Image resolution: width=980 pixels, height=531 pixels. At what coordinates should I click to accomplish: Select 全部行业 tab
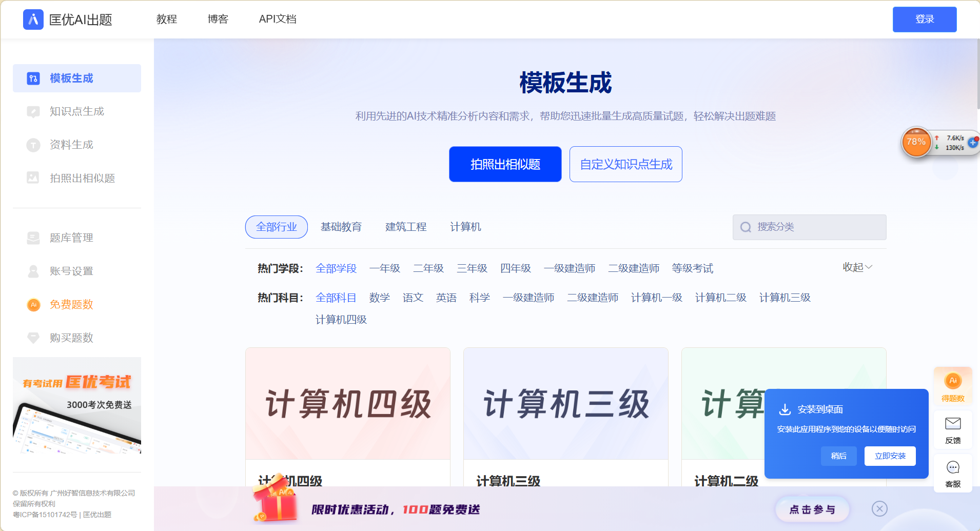[277, 227]
